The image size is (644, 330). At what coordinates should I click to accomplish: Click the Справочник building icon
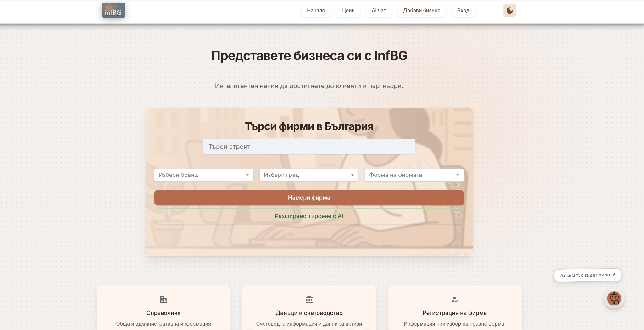[164, 299]
